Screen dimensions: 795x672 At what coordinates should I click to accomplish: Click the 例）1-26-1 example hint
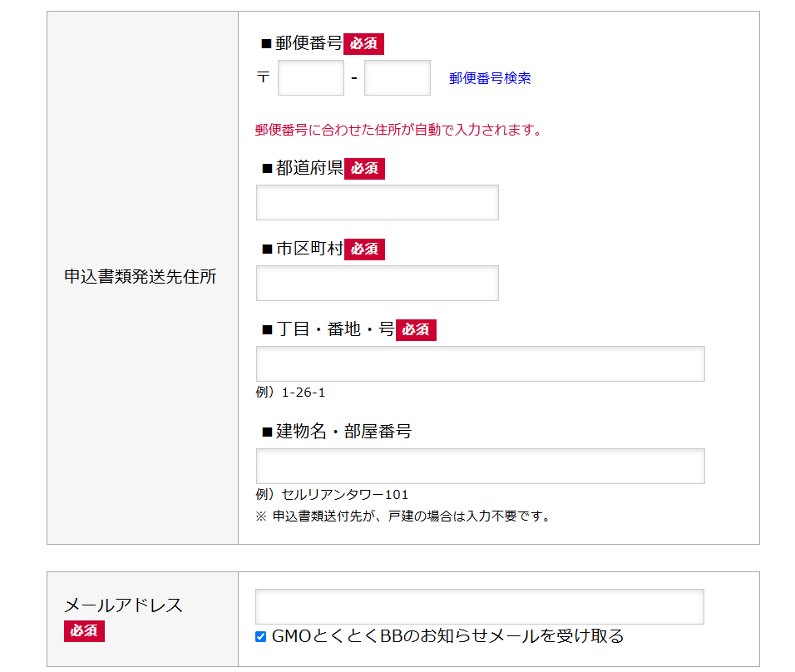point(290,393)
